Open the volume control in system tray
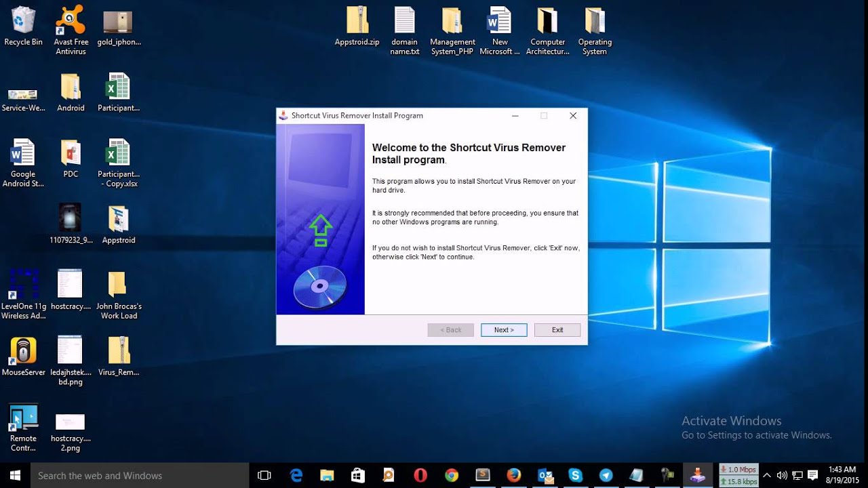Image resolution: width=868 pixels, height=488 pixels. [x=782, y=475]
